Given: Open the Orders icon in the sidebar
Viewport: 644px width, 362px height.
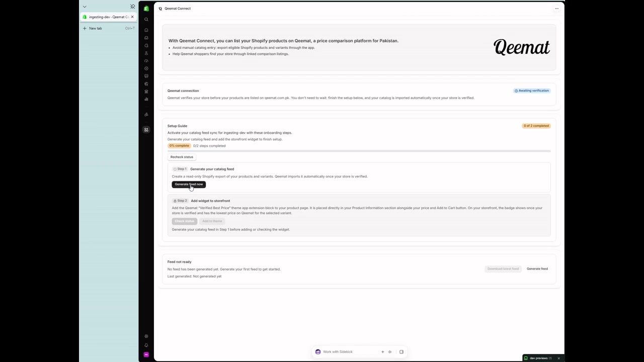Looking at the screenshot, I should point(146,38).
